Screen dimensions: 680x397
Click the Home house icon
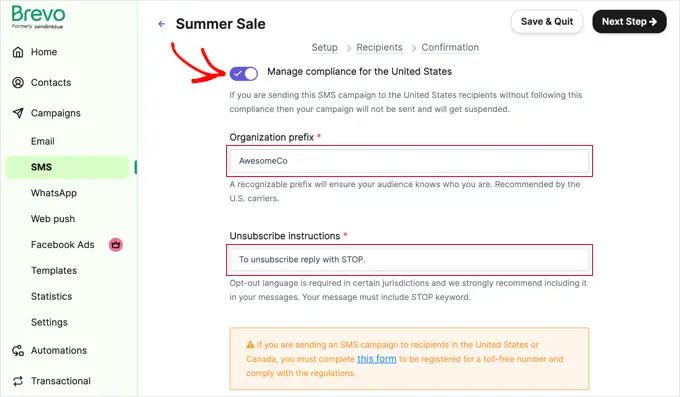pyautogui.click(x=18, y=52)
